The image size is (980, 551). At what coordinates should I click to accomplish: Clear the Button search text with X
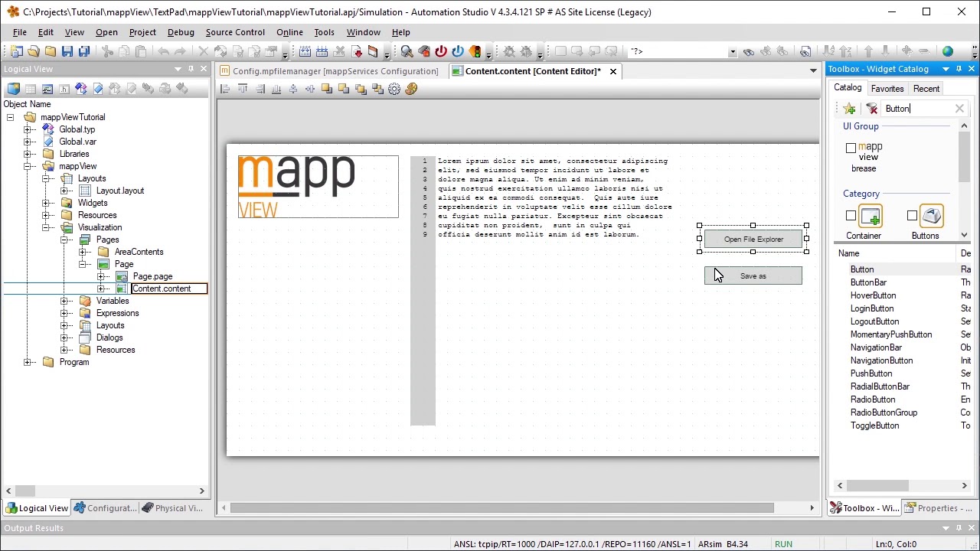959,109
